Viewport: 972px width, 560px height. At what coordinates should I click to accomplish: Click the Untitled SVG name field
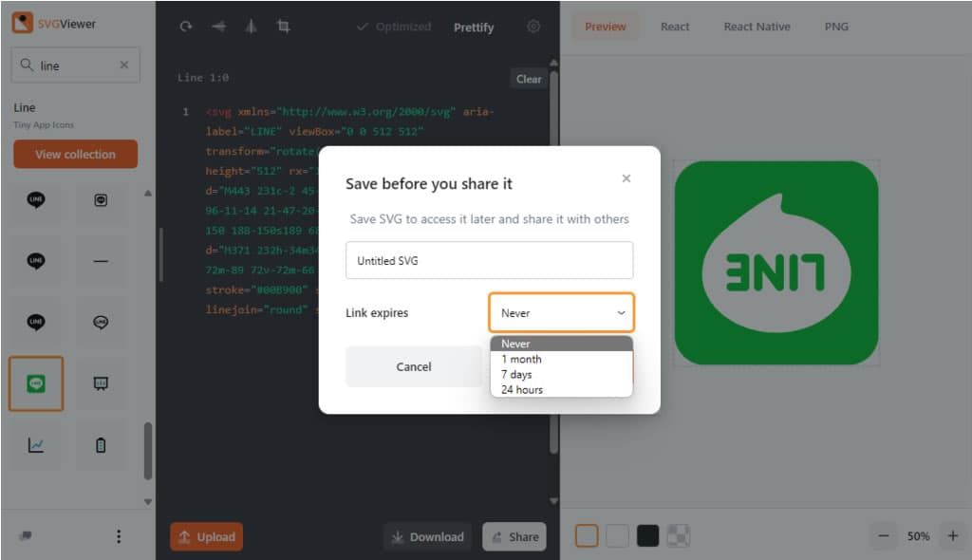pyautogui.click(x=490, y=260)
